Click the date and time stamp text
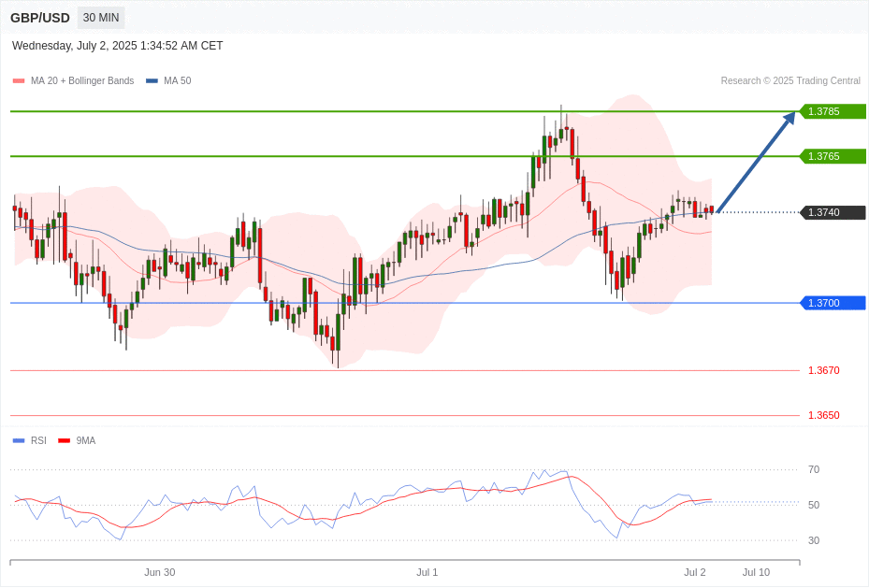Image resolution: width=869 pixels, height=588 pixels. pyautogui.click(x=118, y=46)
